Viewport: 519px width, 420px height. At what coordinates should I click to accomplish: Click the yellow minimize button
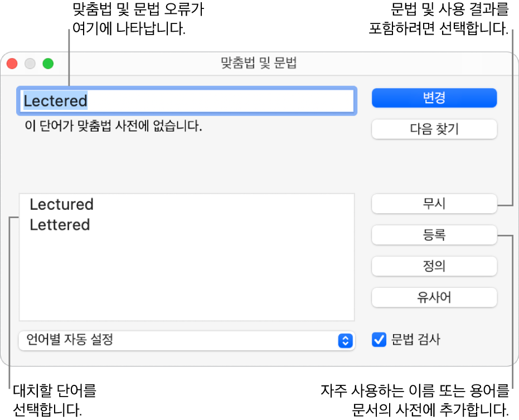[x=30, y=63]
